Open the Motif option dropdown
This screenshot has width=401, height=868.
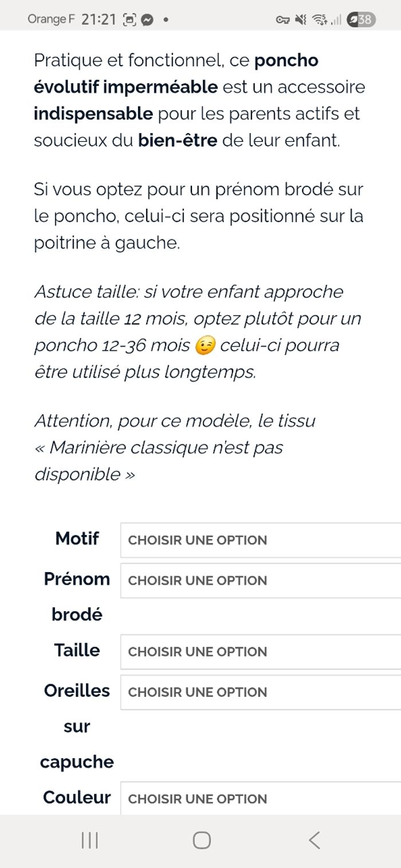pyautogui.click(x=261, y=540)
